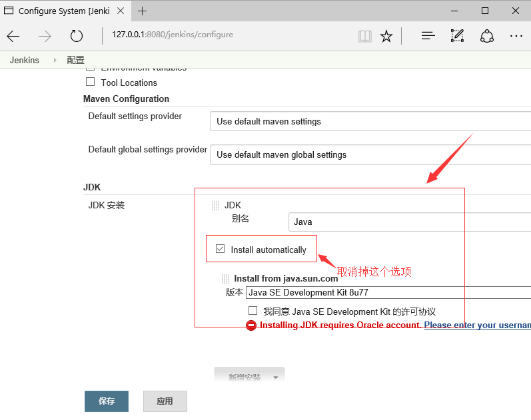Open the Share icon in toolbar

click(x=486, y=36)
